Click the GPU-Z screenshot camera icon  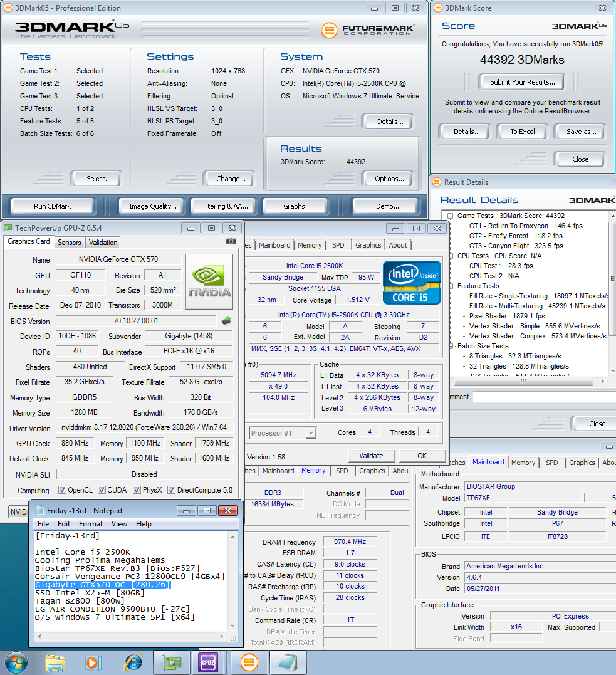coord(231,241)
